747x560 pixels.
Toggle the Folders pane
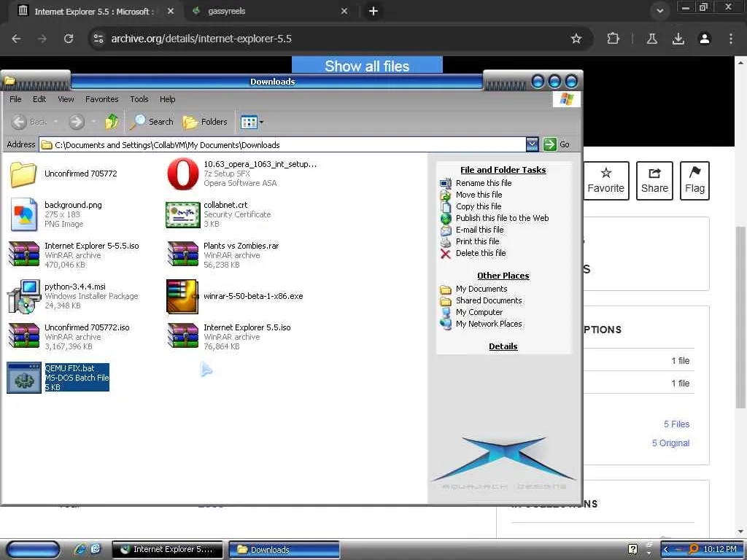205,122
